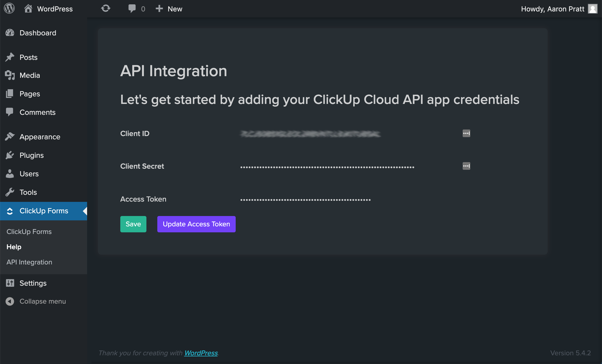Click the Update Access Token button
The width and height of the screenshot is (602, 364).
click(196, 224)
